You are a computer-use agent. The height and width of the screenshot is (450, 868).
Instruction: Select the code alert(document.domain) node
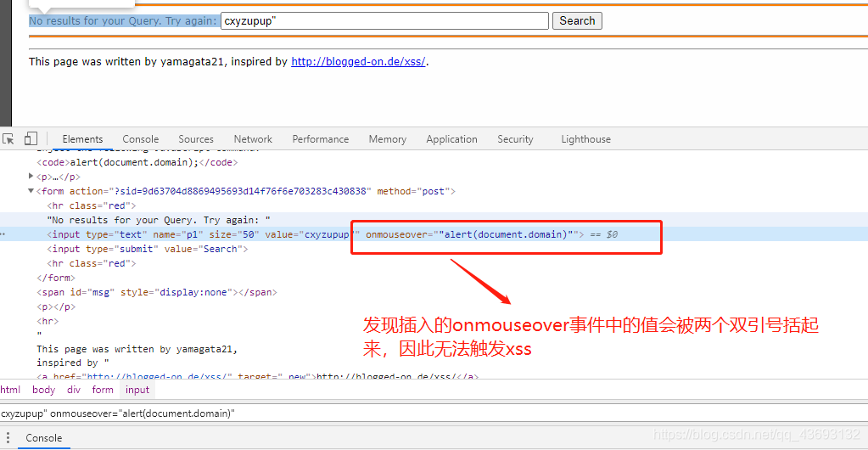(x=137, y=162)
